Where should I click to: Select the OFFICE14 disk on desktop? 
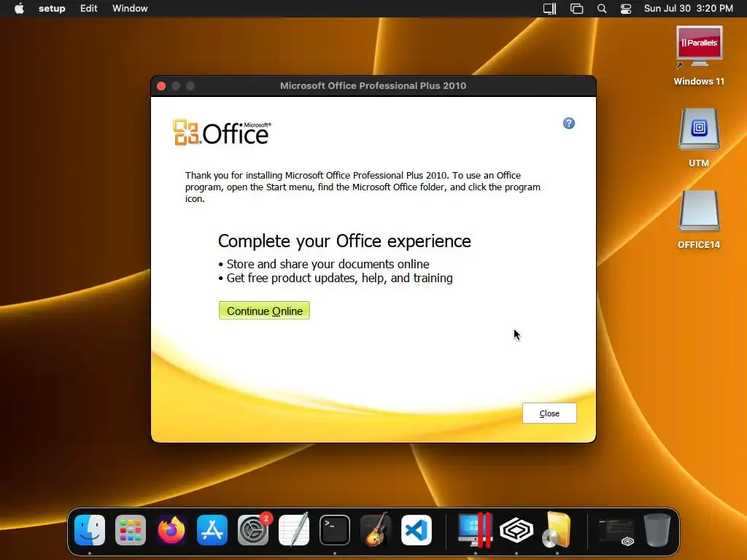pos(699,219)
